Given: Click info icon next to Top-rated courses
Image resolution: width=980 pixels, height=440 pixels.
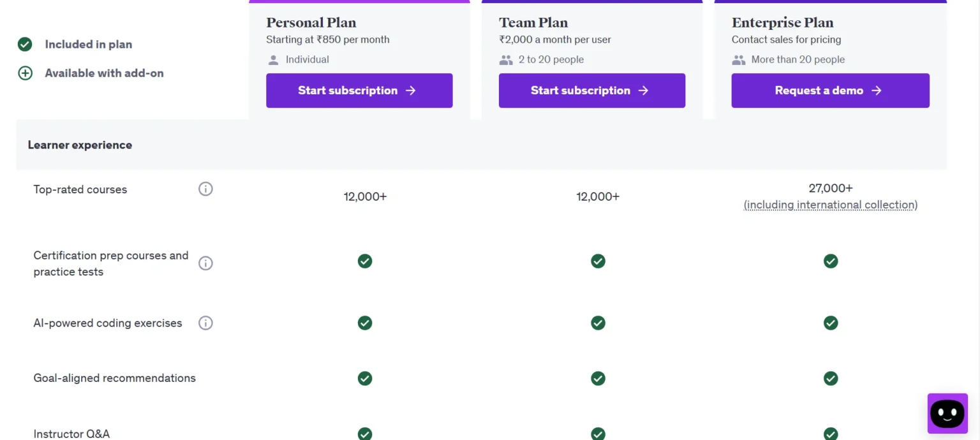Looking at the screenshot, I should (205, 189).
